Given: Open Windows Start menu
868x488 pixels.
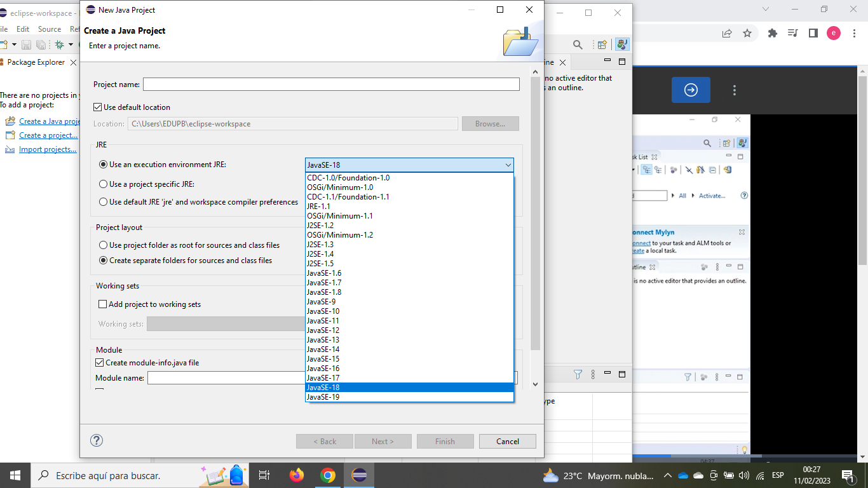Looking at the screenshot, I should point(15,475).
